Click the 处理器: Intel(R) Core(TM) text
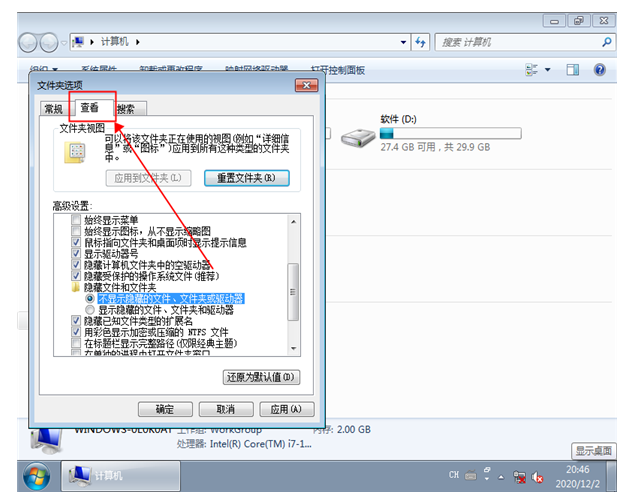This screenshot has width=631, height=498. pyautogui.click(x=244, y=444)
